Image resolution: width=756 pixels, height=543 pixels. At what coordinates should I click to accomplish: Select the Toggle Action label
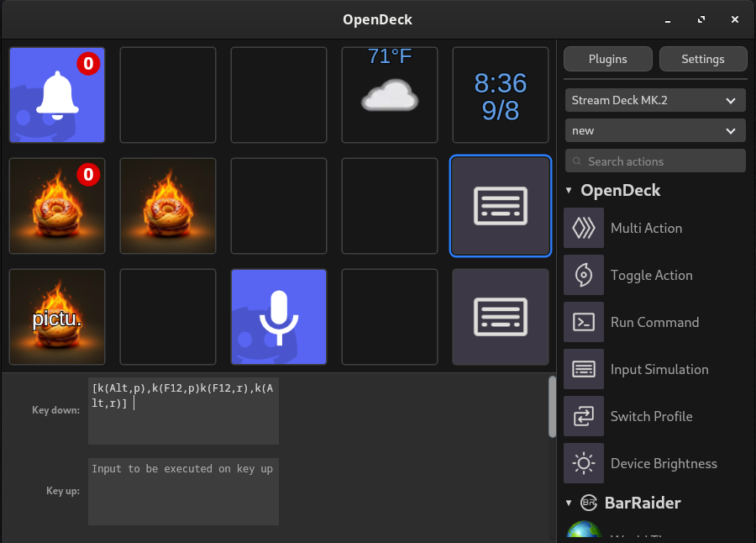[x=651, y=275]
